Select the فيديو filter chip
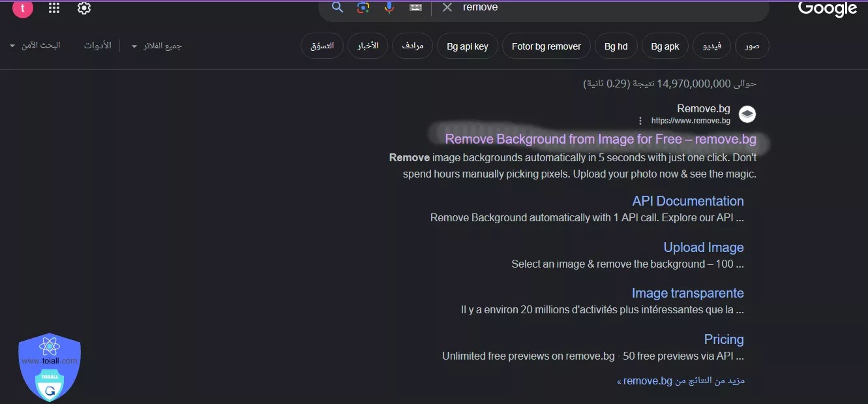Viewport: 868px width, 404px height. [711, 46]
